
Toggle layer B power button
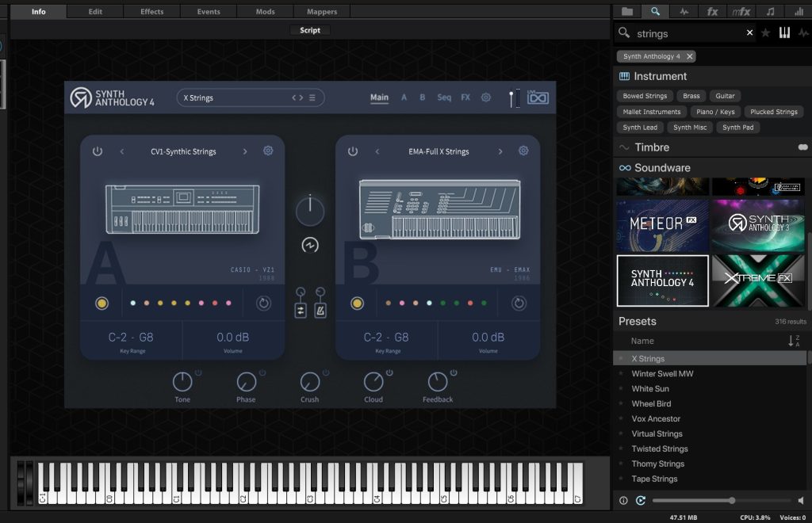[353, 151]
